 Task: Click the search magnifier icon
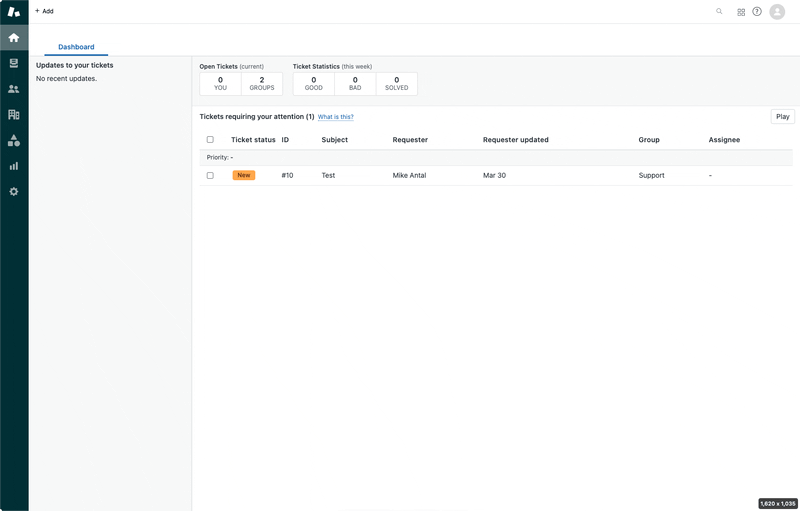pos(719,11)
